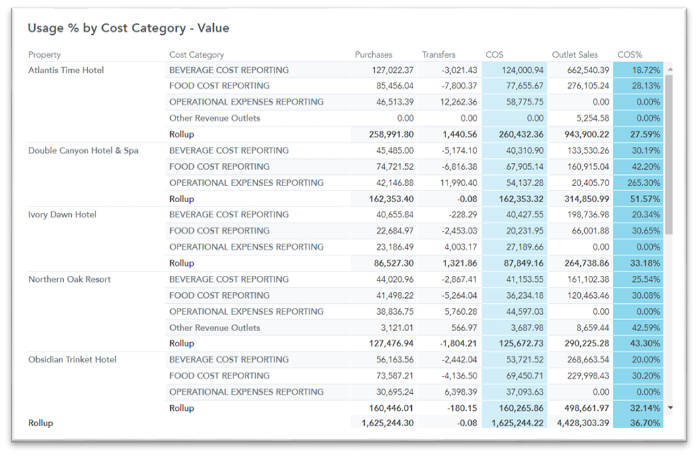This screenshot has height=456, width=698.
Task: Sort by the COS% column header
Action: (x=629, y=55)
